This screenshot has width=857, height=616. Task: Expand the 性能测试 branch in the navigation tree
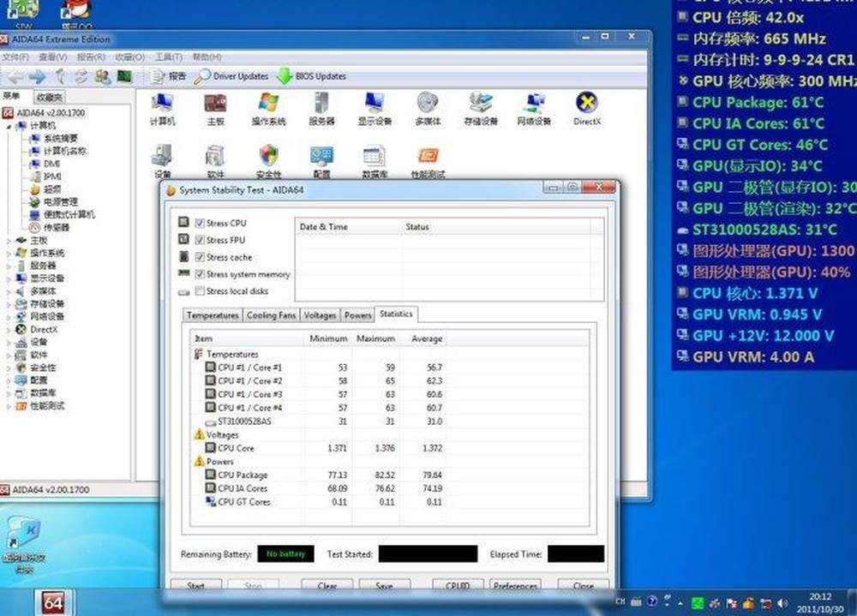coord(9,406)
